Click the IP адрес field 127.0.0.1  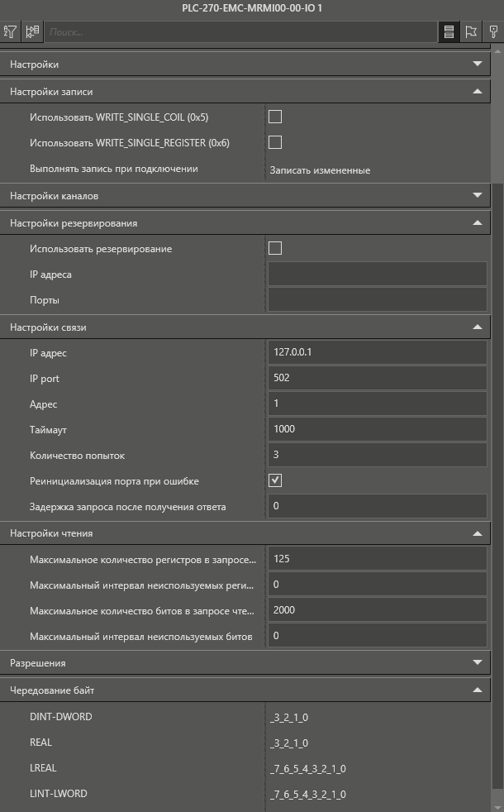click(x=378, y=352)
